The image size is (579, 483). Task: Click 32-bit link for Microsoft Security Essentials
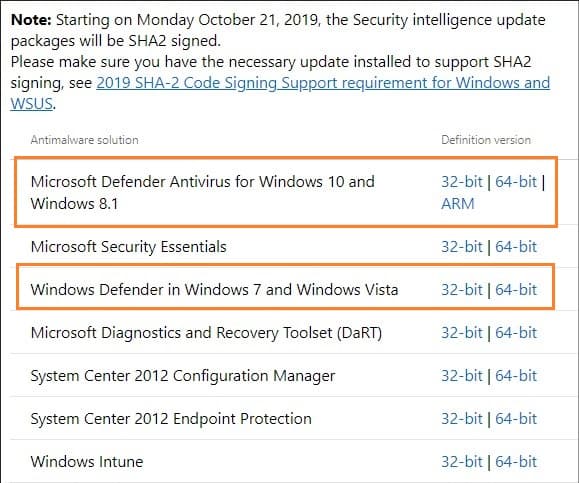[x=462, y=247]
